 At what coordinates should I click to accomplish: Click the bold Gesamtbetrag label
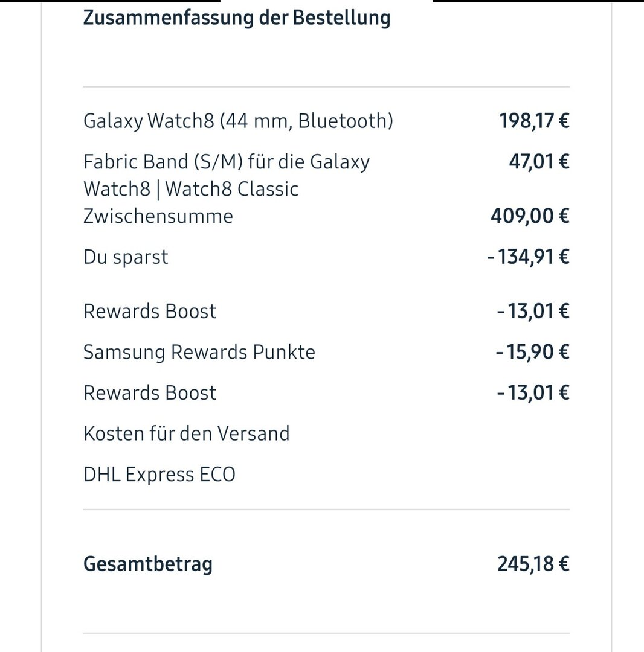tap(148, 564)
